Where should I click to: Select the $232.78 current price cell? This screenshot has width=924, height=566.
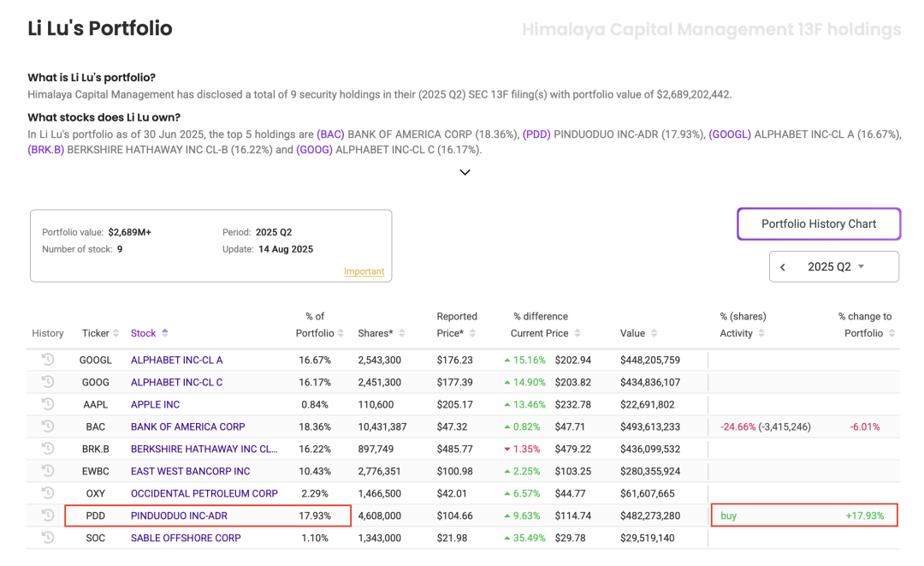click(x=572, y=404)
